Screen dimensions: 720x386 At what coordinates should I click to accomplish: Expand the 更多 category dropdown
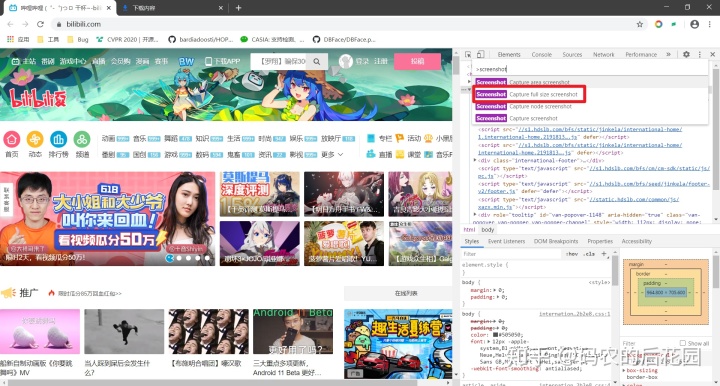(332, 155)
